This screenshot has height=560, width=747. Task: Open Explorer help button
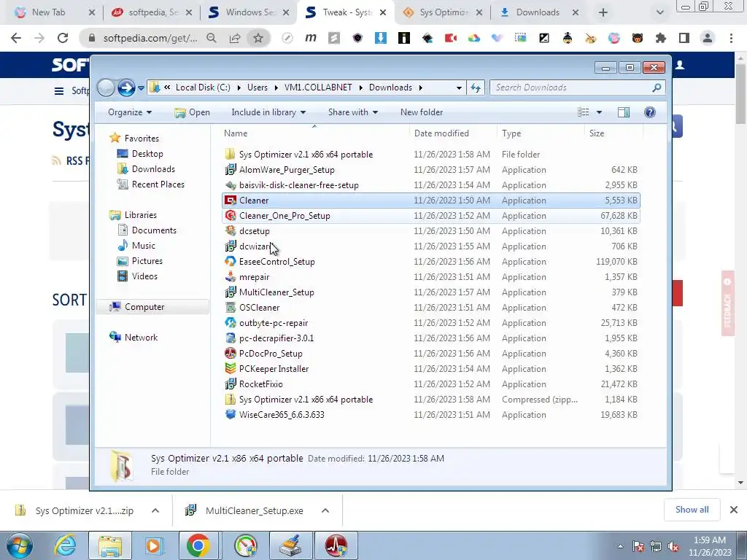coord(649,112)
